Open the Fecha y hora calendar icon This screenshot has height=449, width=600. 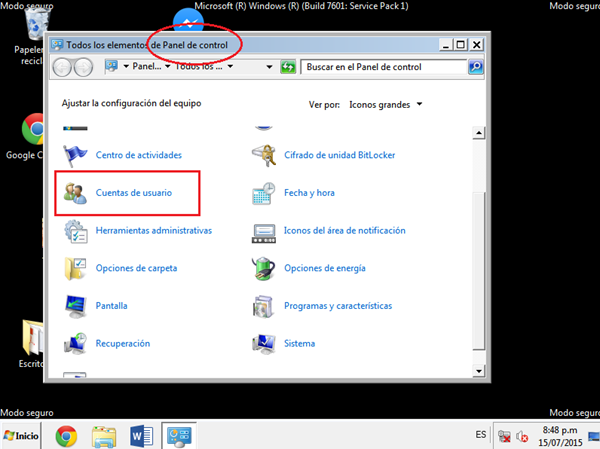click(x=264, y=193)
